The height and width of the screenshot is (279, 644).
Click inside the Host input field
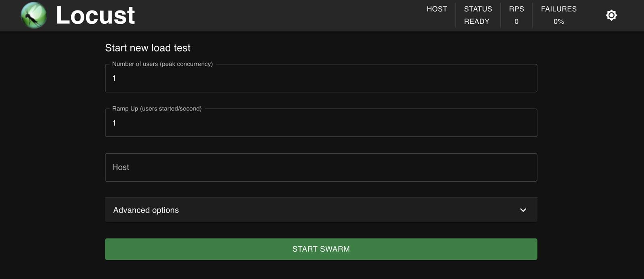321,167
